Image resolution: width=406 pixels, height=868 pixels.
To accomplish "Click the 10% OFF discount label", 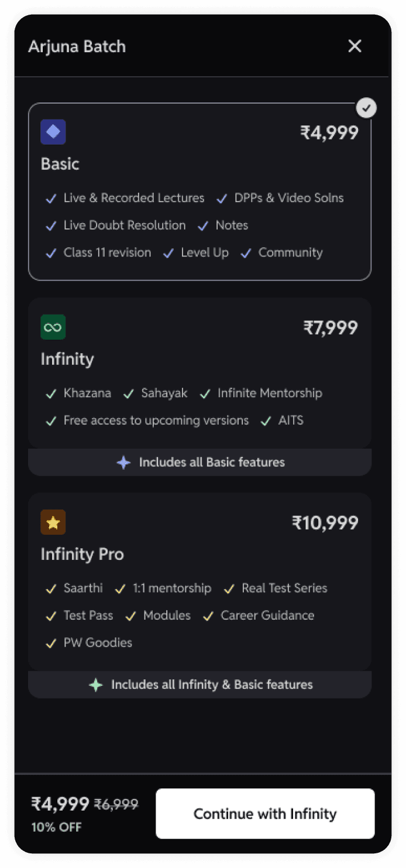I will coord(56,828).
